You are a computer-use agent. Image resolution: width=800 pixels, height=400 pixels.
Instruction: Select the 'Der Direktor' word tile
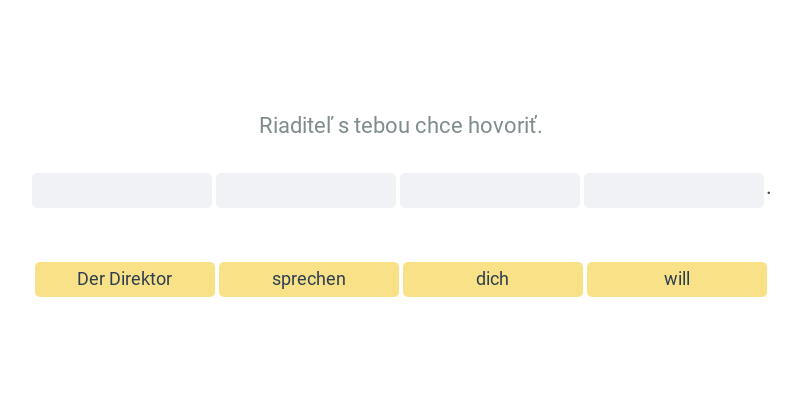point(124,279)
